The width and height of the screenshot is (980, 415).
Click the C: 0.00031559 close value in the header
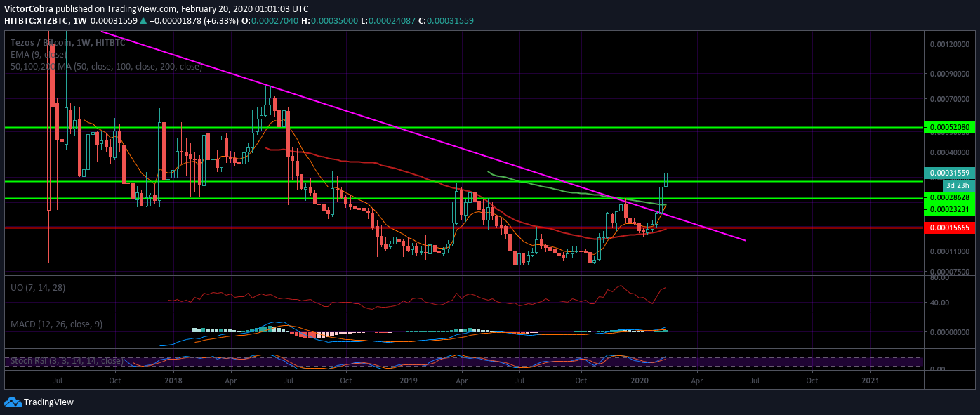point(446,21)
